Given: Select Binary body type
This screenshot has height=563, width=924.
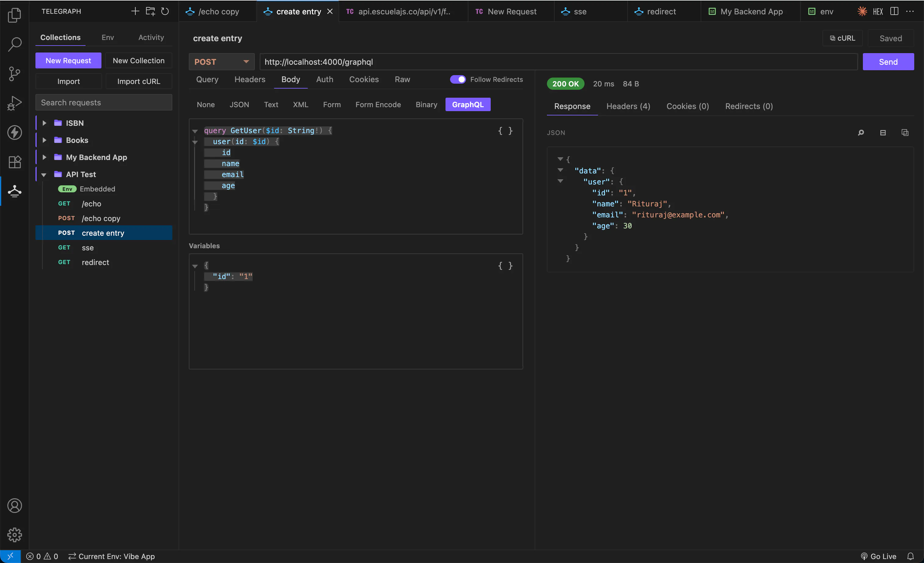Looking at the screenshot, I should (426, 104).
